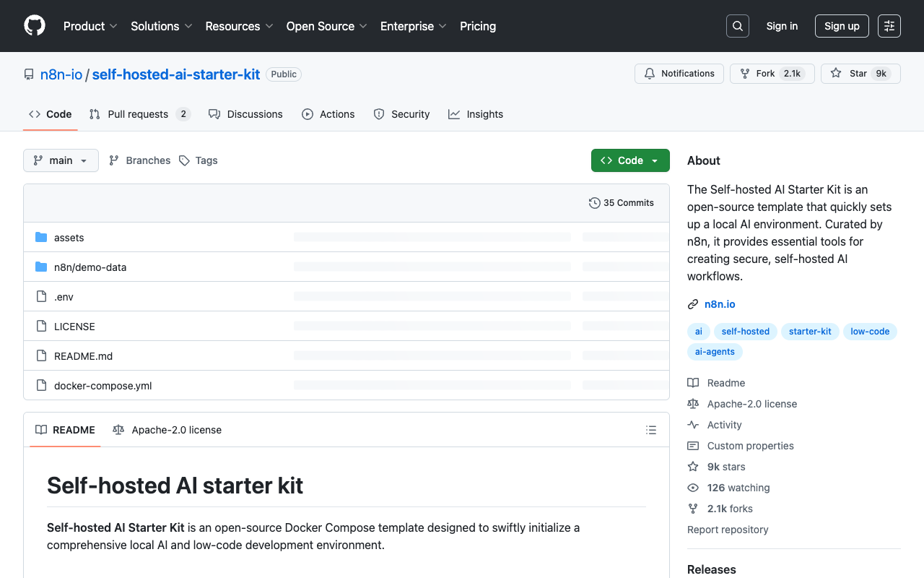
Task: Open the README outline list icon
Action: click(x=651, y=430)
